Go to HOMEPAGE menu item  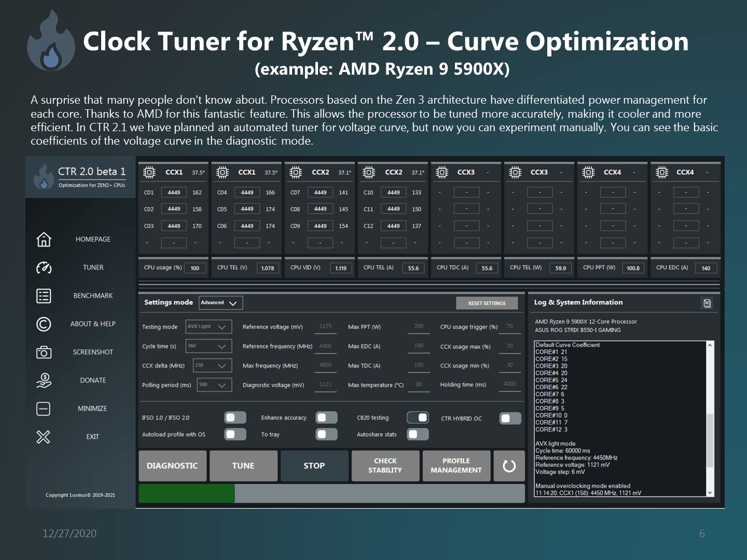point(93,239)
